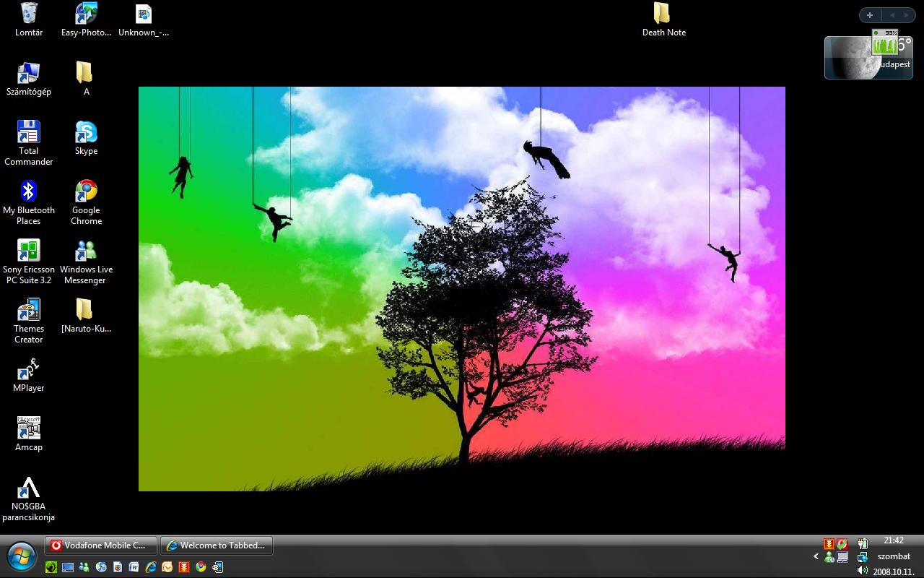Screen dimensions: 924x578
Task: Launch Google Chrome from Quick Launch
Action: (x=201, y=567)
